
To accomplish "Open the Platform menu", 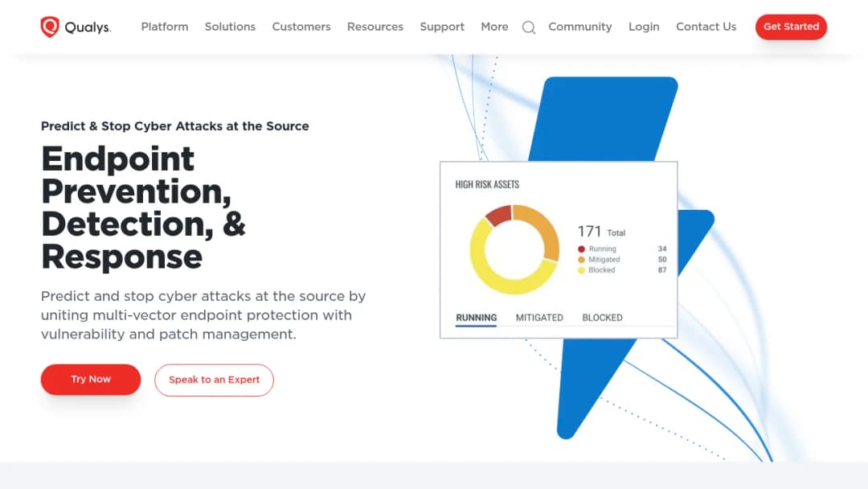I will [x=165, y=27].
